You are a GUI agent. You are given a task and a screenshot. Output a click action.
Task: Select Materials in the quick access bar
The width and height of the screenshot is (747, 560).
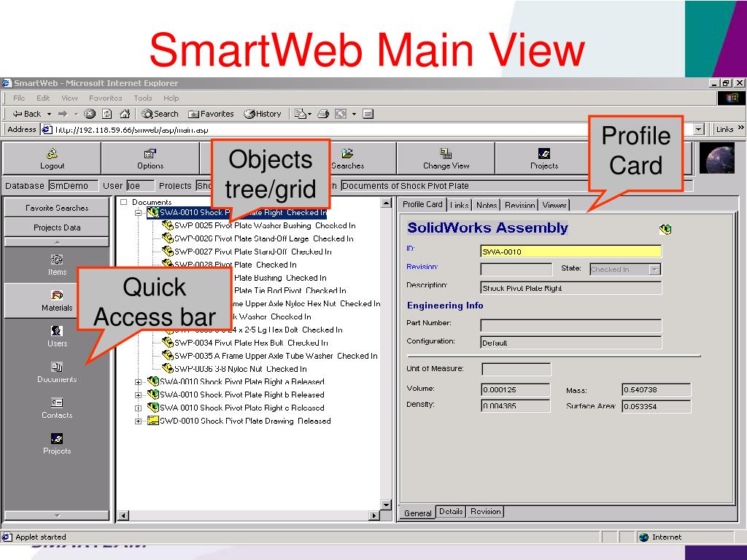[x=57, y=300]
